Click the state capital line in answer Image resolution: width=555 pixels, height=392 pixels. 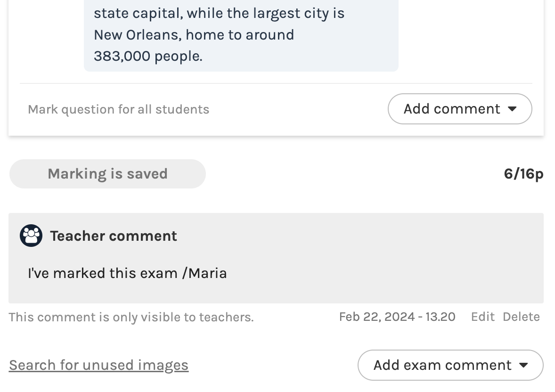(219, 13)
